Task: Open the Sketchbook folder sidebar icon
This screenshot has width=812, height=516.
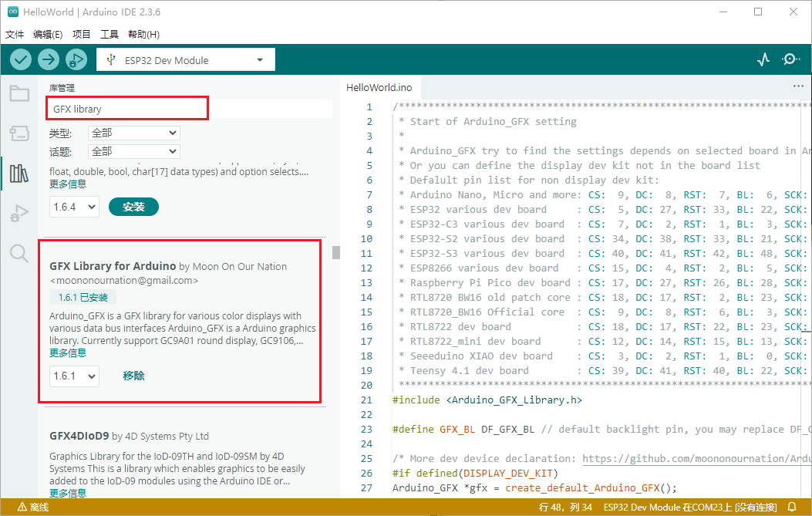Action: 19,94
